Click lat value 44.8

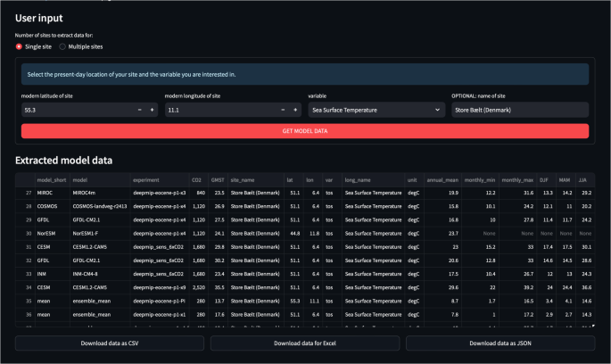(293, 234)
